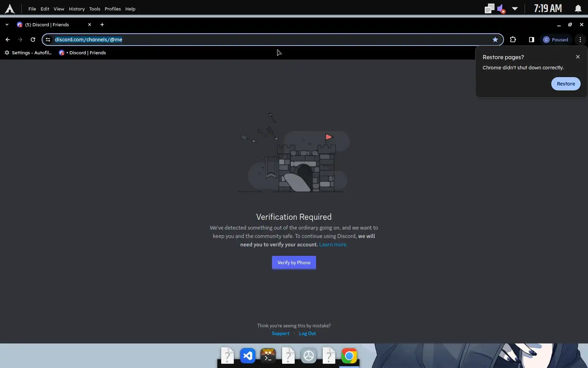
Task: Expand the system tray arrow
Action: click(x=514, y=9)
